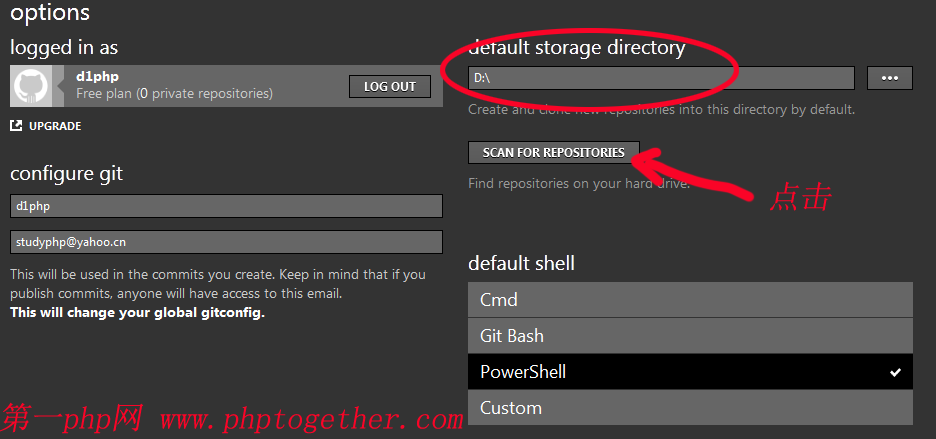
Task: Click the GitHub Octocat avatar icon
Action: [x=29, y=86]
